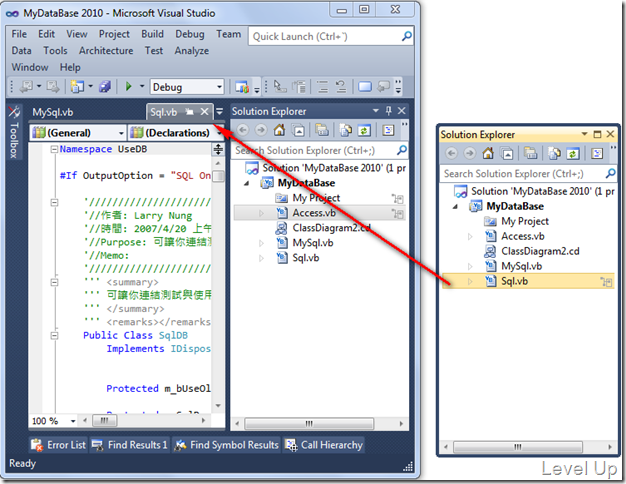This screenshot has width=626, height=484.
Task: Expand MySql.vb node in floating Solution Explorer
Action: 470,266
